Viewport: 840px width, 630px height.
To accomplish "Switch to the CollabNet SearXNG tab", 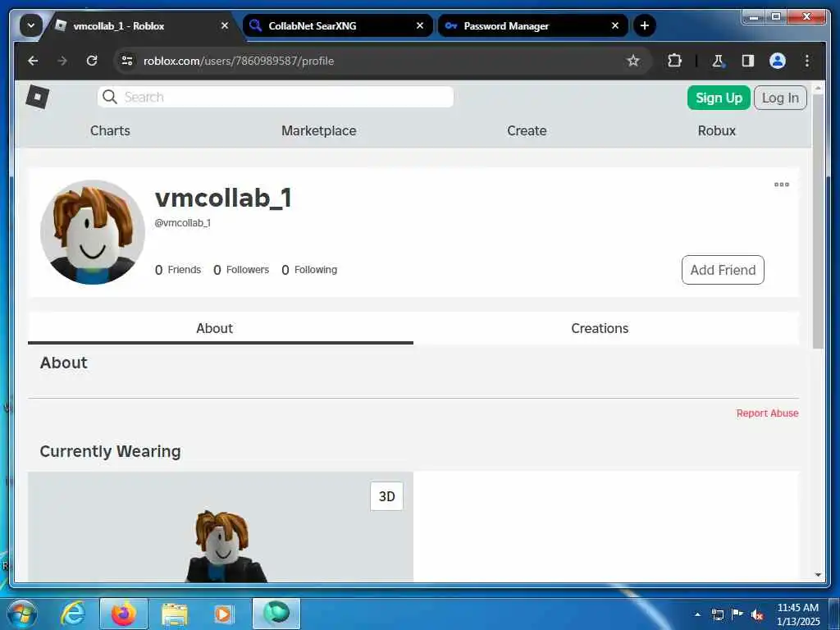I will pyautogui.click(x=338, y=25).
